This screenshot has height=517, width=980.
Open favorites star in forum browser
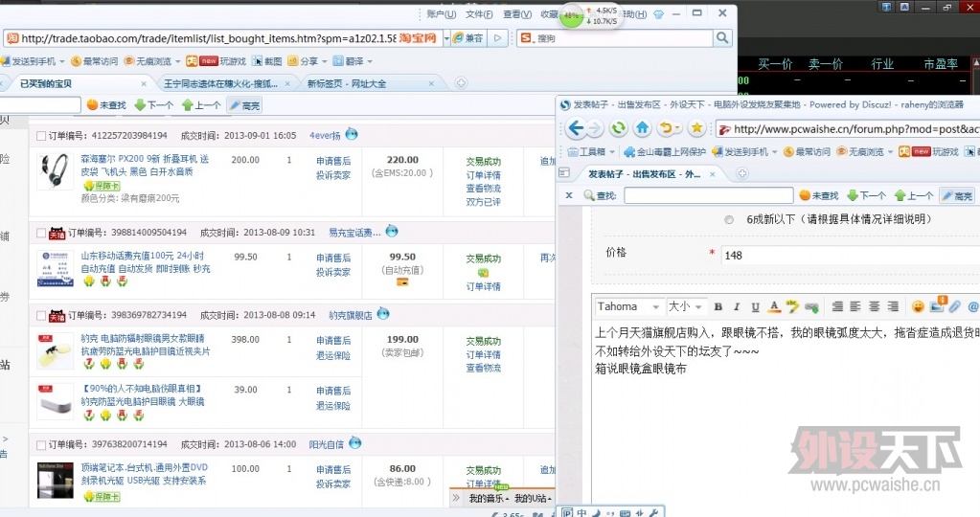point(696,128)
